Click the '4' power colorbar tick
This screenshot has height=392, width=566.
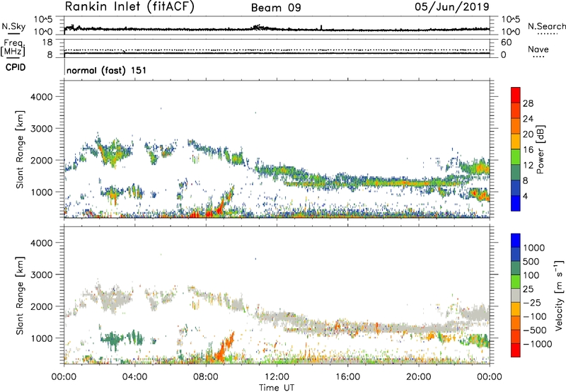525,196
